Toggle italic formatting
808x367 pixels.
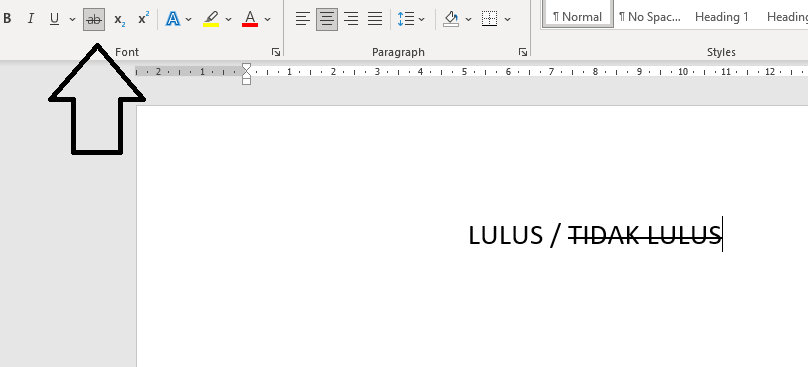(30, 20)
